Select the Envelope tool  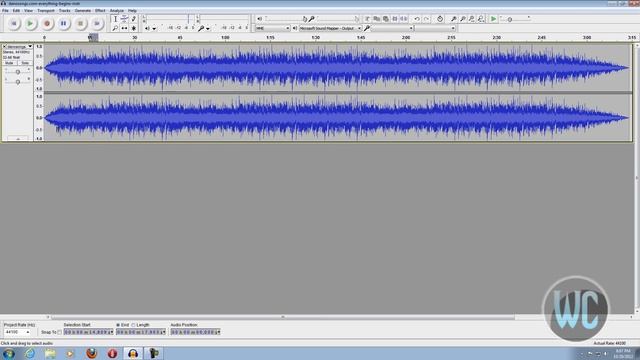(124, 19)
